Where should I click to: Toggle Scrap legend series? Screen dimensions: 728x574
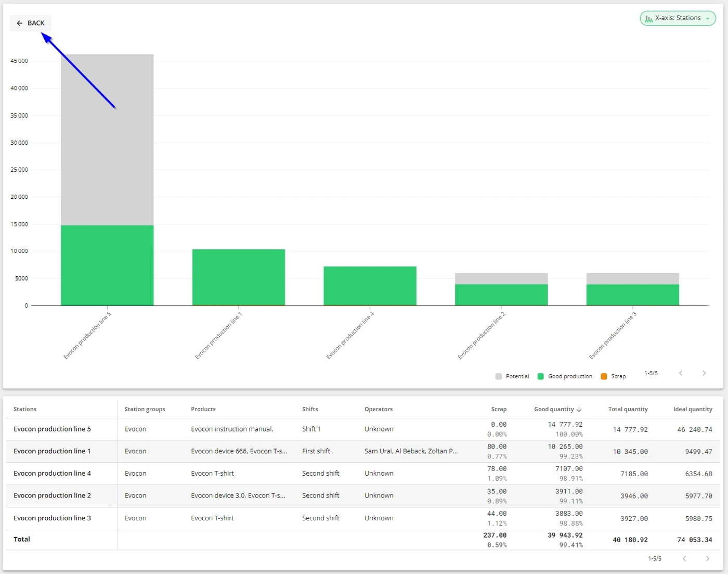pyautogui.click(x=613, y=376)
